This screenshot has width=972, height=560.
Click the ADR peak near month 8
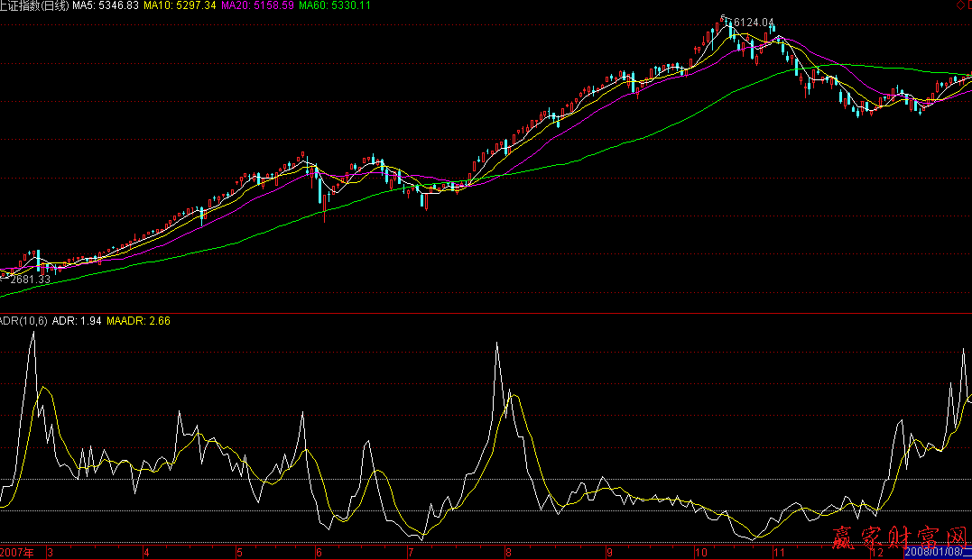coord(496,344)
